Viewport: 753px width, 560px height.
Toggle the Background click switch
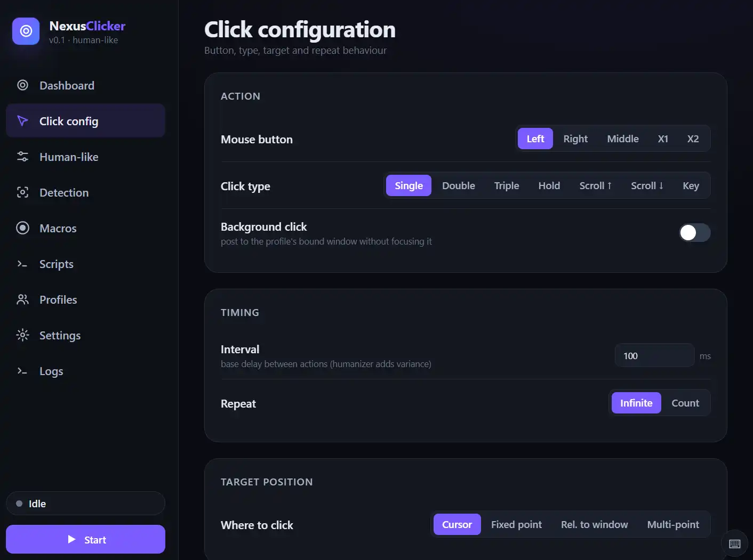[694, 232]
